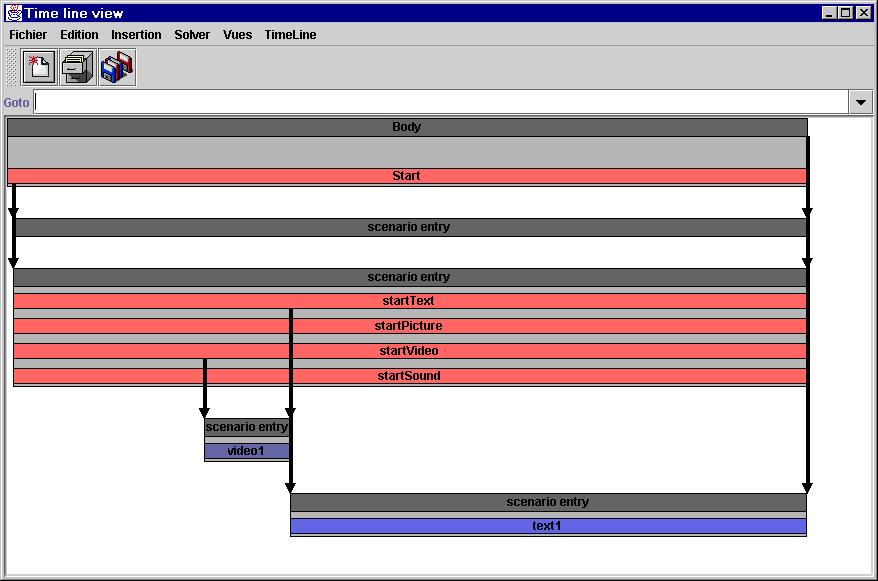Click scenario entry header above video1

pos(247,427)
